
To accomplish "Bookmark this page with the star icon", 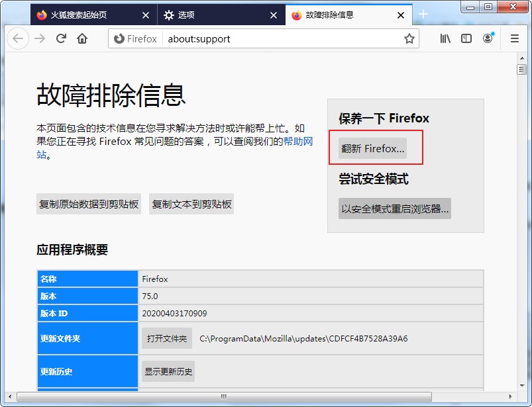I will tap(409, 38).
